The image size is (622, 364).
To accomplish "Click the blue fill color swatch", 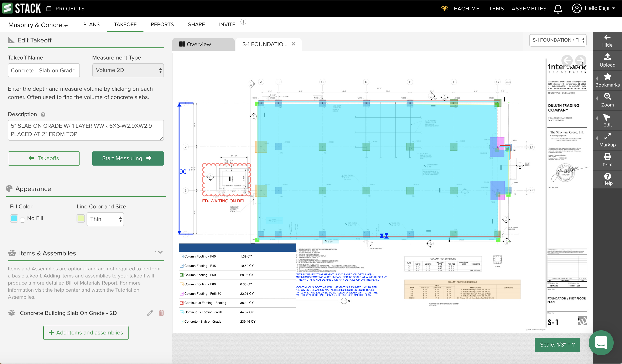I will coord(14,218).
